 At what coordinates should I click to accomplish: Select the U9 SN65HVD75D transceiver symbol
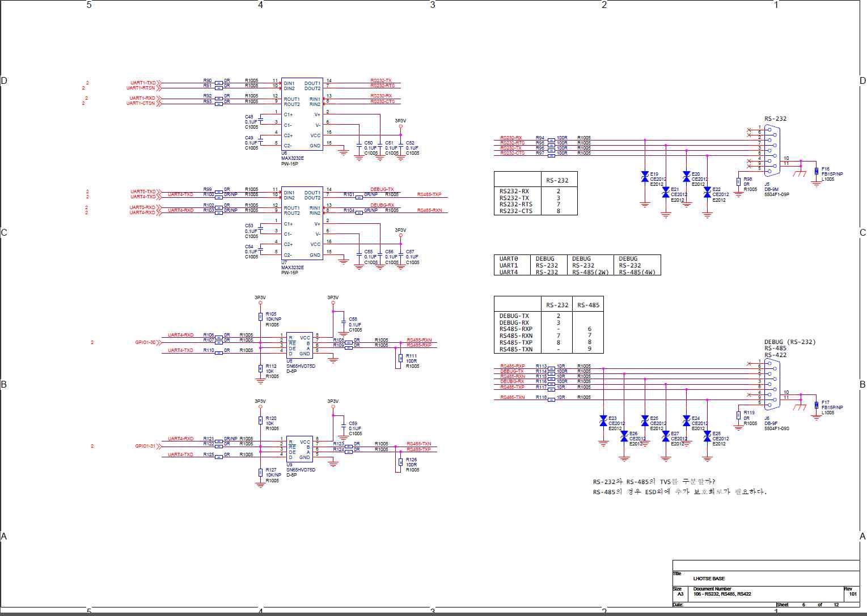(x=299, y=449)
